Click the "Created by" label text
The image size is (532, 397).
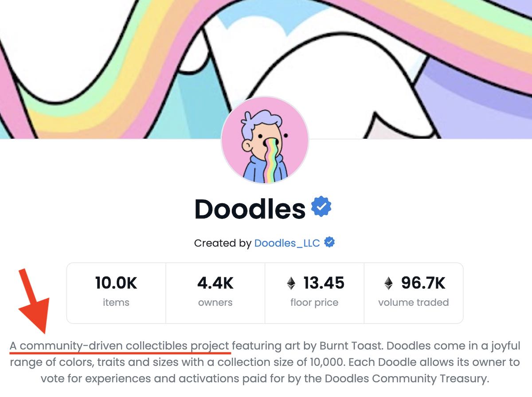pyautogui.click(x=223, y=243)
